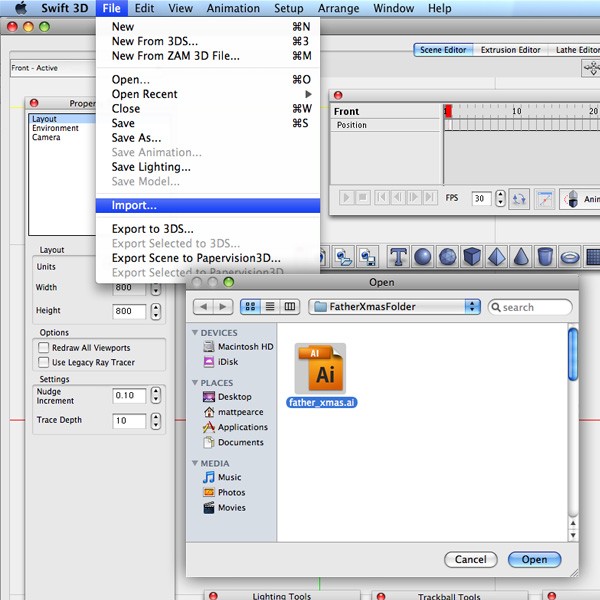Create a torus primitive
This screenshot has height=600, width=600.
click(x=569, y=257)
